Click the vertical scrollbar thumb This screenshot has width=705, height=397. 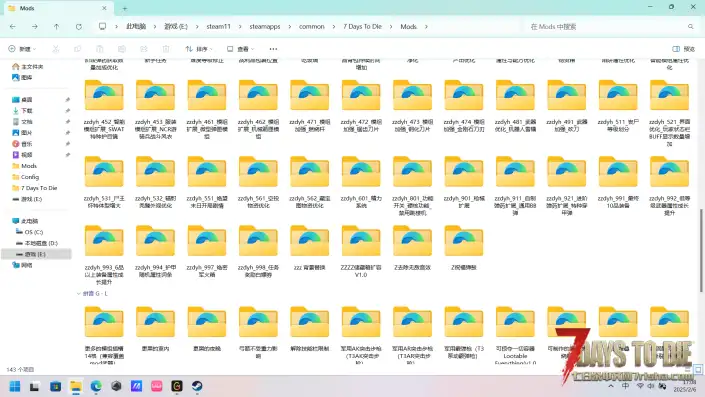(701, 250)
